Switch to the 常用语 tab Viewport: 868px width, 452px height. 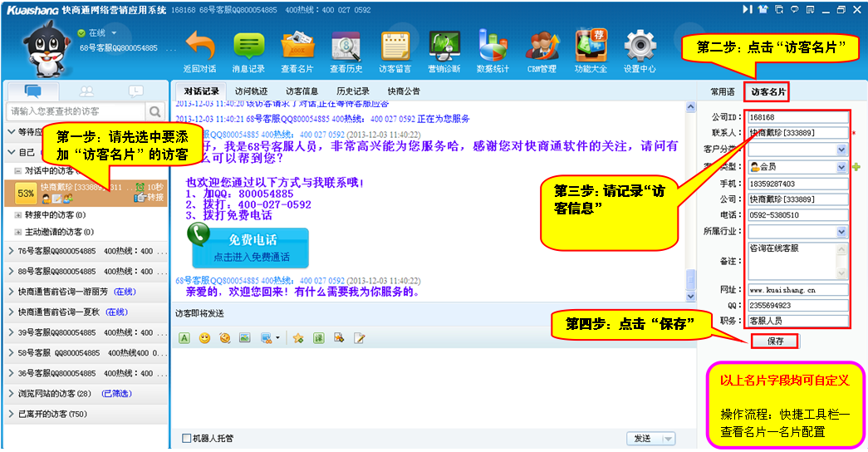pos(721,91)
